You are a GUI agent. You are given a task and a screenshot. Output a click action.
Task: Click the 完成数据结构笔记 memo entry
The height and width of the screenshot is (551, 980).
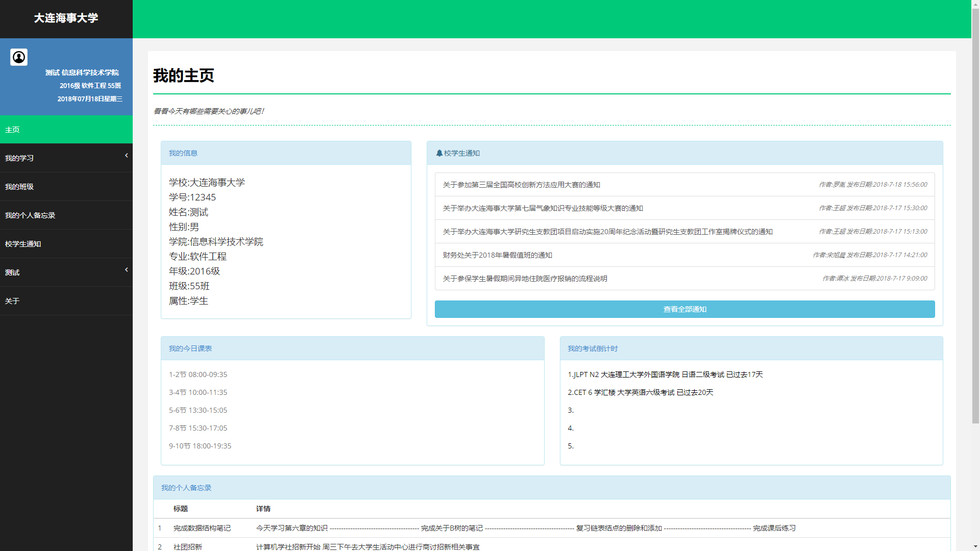201,528
